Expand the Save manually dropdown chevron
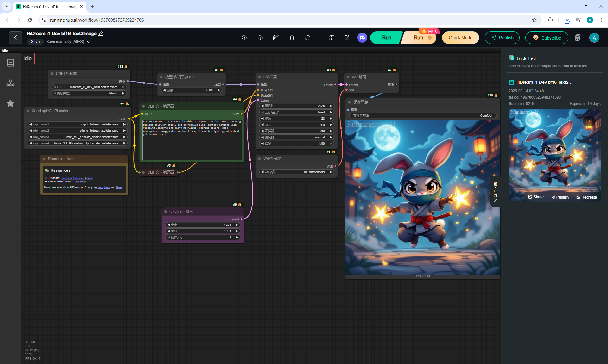608x364 pixels. pos(88,42)
